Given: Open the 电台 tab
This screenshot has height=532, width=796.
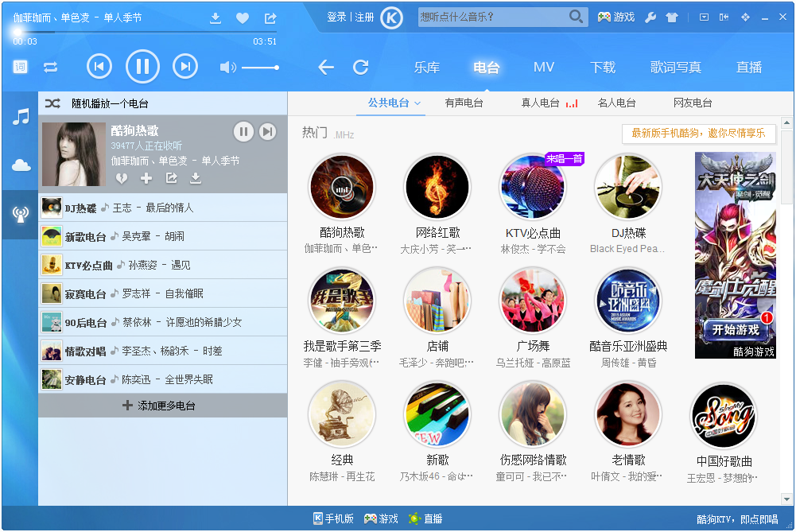Looking at the screenshot, I should [487, 68].
